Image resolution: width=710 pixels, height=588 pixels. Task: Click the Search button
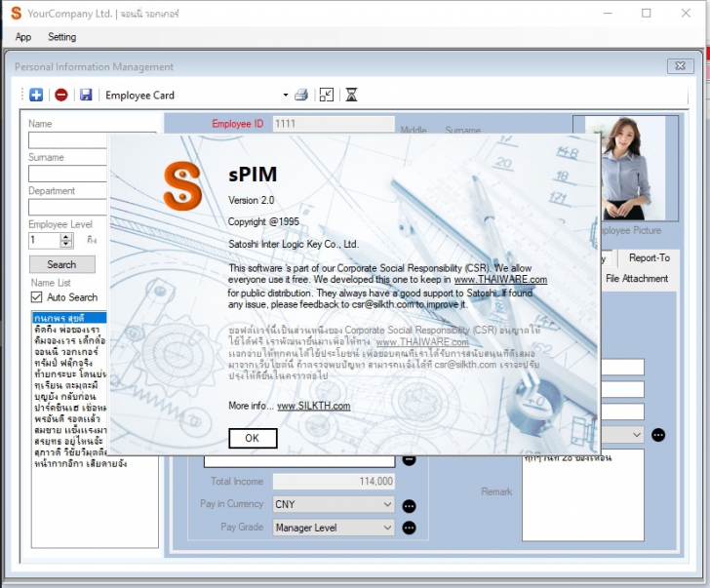coord(62,264)
